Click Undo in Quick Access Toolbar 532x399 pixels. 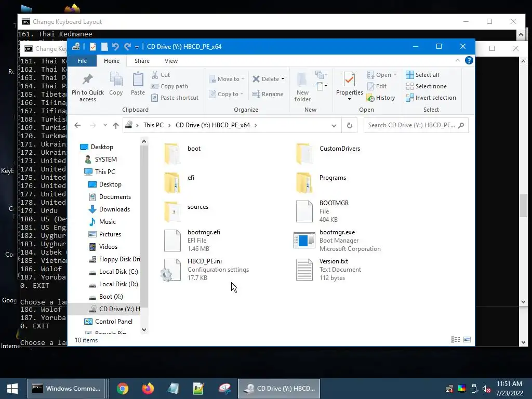pos(115,46)
